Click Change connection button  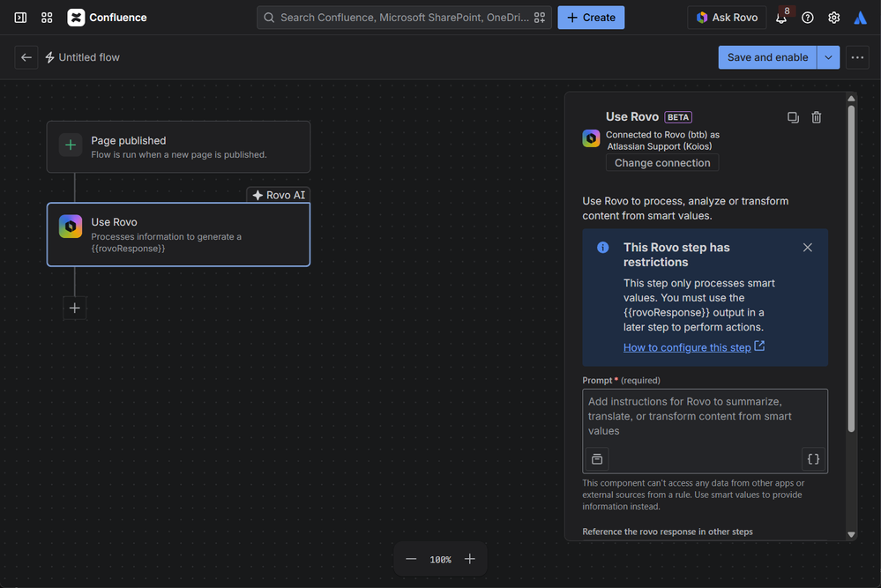click(662, 163)
